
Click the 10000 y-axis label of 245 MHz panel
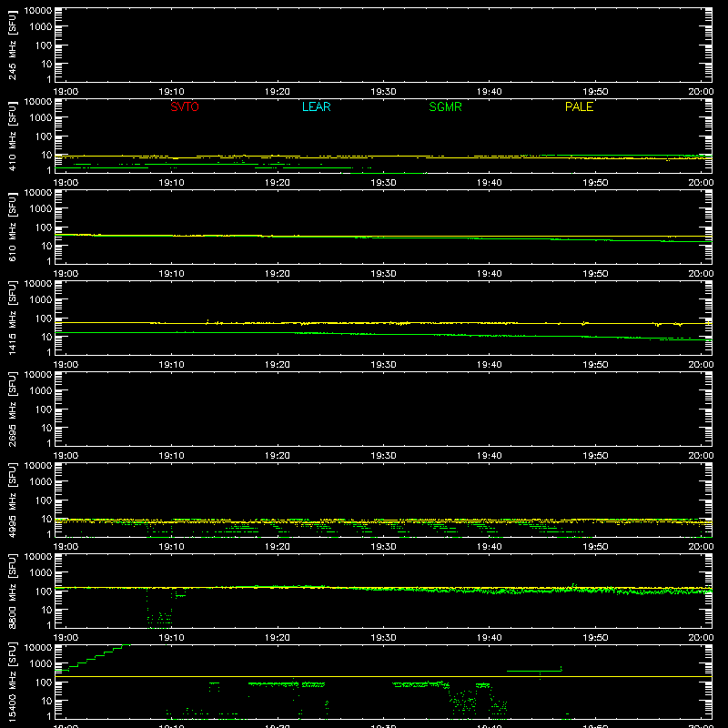click(38, 11)
